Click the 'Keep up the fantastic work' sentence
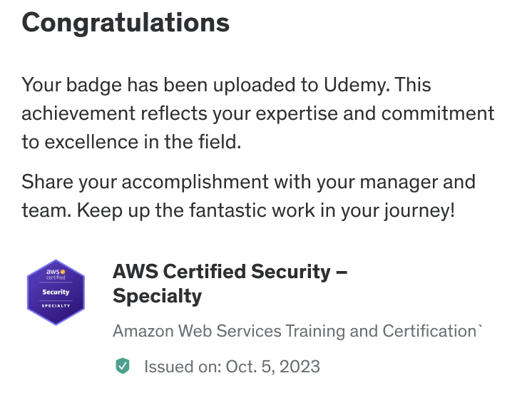 pyautogui.click(x=265, y=212)
